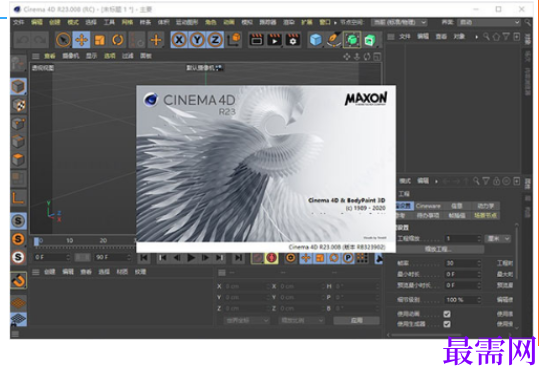Toggle Y axis lock
555x382 pixels.
197,40
